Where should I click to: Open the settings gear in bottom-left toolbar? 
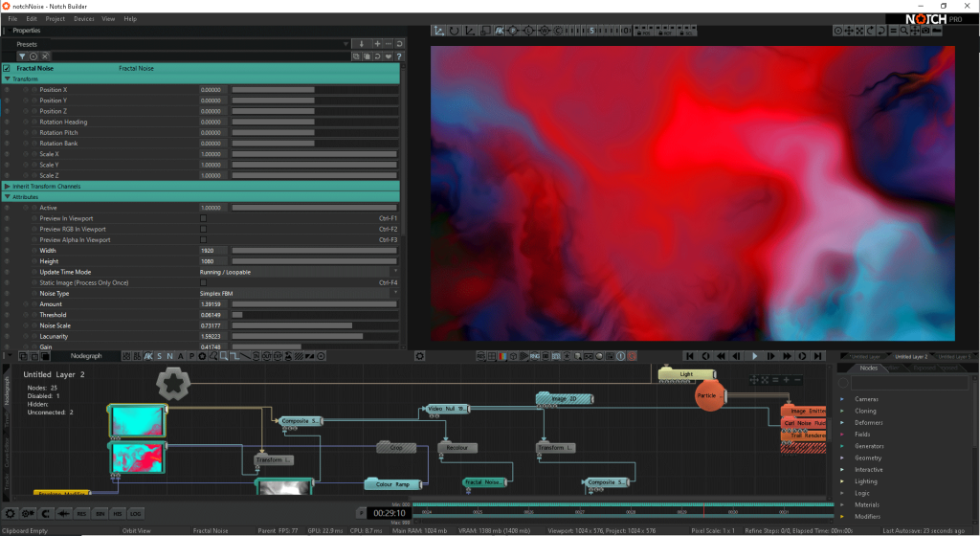(x=10, y=514)
